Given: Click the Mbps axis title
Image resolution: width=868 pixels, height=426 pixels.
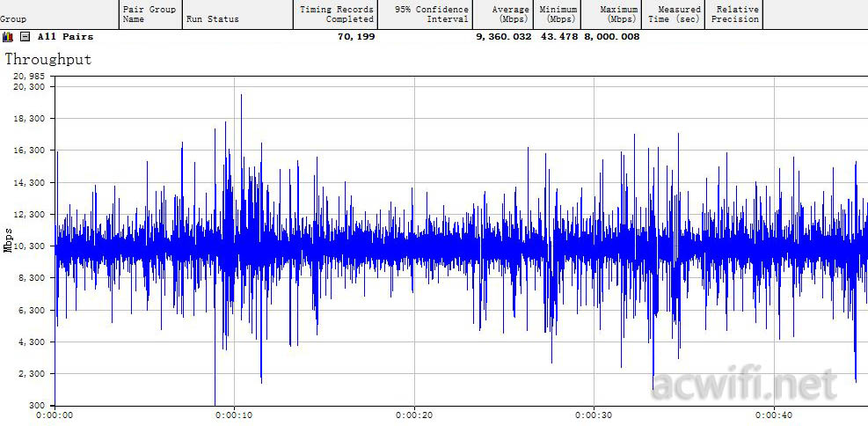Looking at the screenshot, I should point(7,240).
